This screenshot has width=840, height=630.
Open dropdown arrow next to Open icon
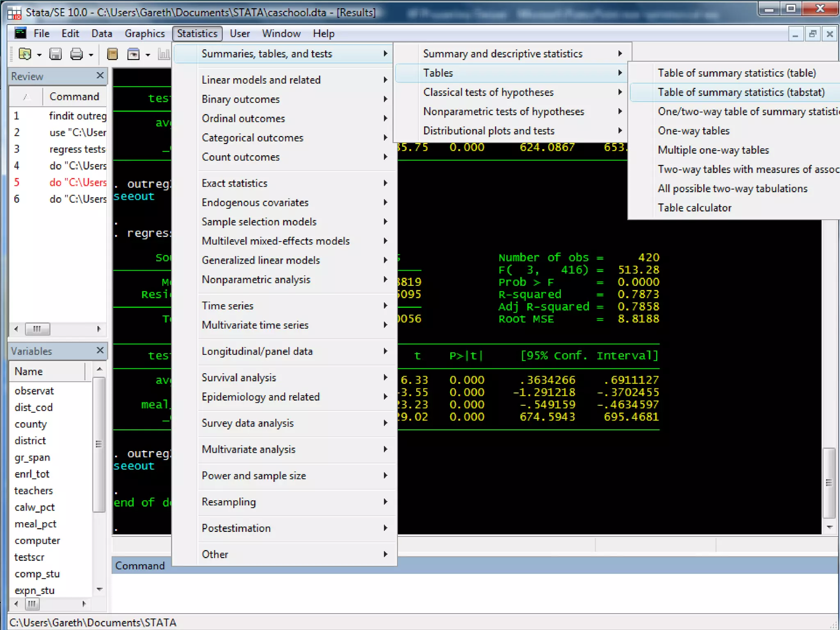pyautogui.click(x=39, y=55)
